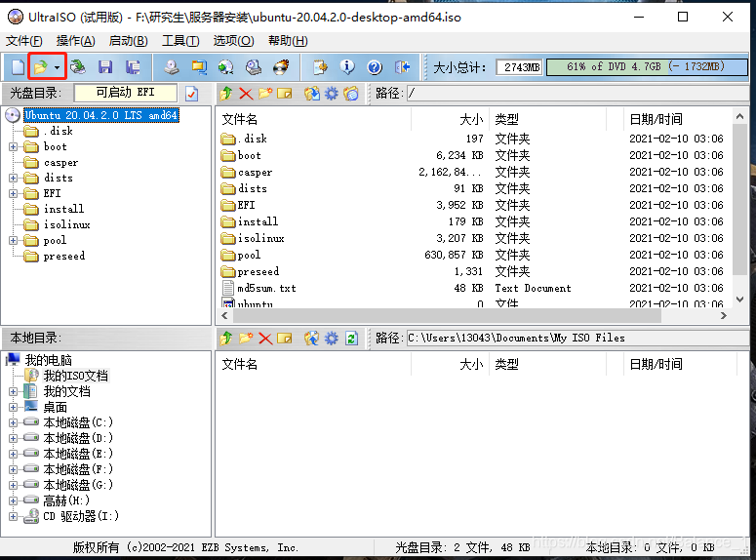The image size is (756, 560).
Task: Click the blue Info toolbar icon
Action: click(347, 67)
